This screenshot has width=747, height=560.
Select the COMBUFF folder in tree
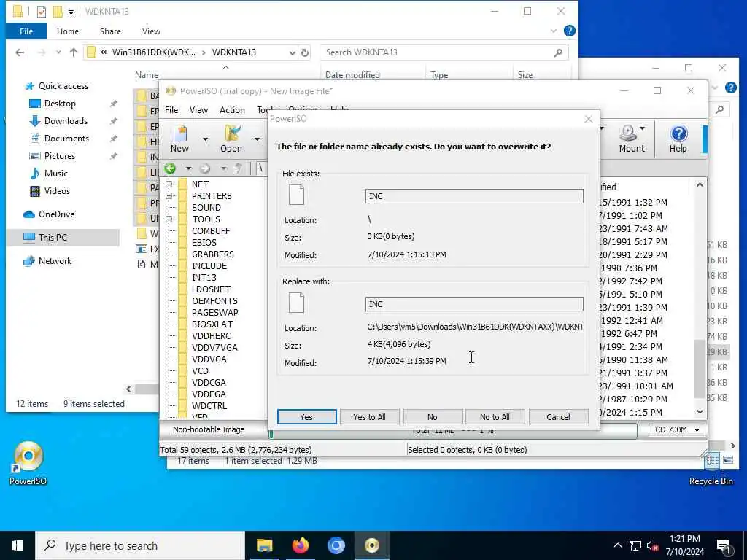click(211, 231)
